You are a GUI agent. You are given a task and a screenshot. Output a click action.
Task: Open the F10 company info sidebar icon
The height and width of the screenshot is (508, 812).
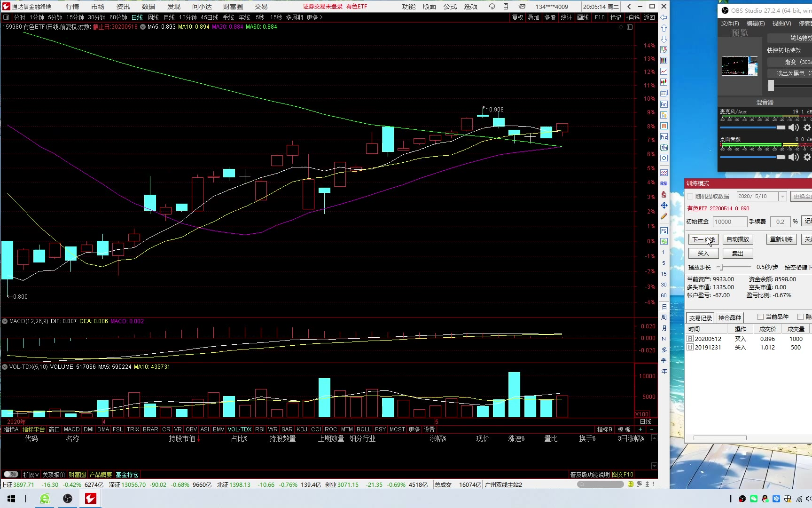coord(664,104)
